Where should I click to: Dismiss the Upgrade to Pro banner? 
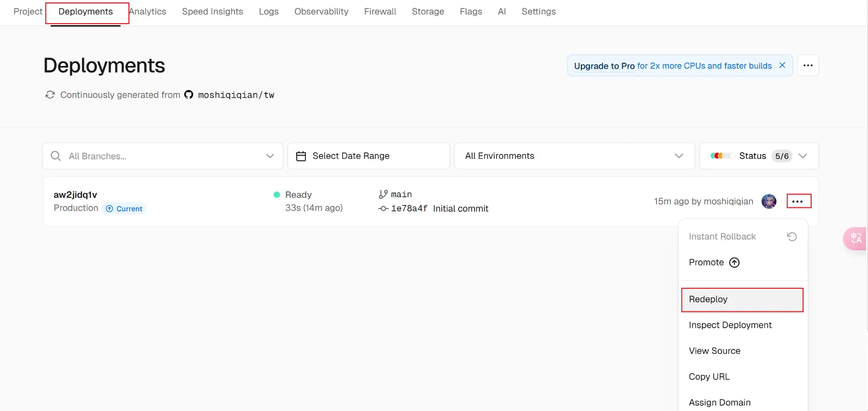pyautogui.click(x=782, y=65)
